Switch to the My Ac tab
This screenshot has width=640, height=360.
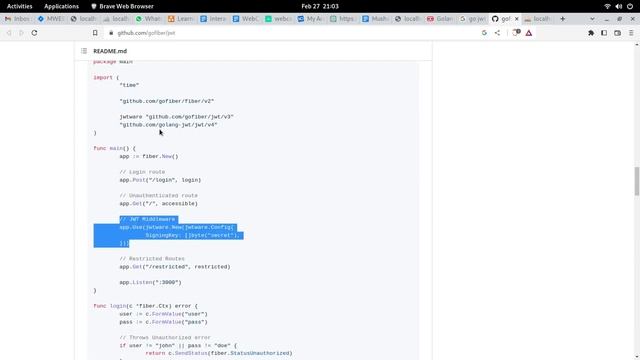[x=310, y=19]
